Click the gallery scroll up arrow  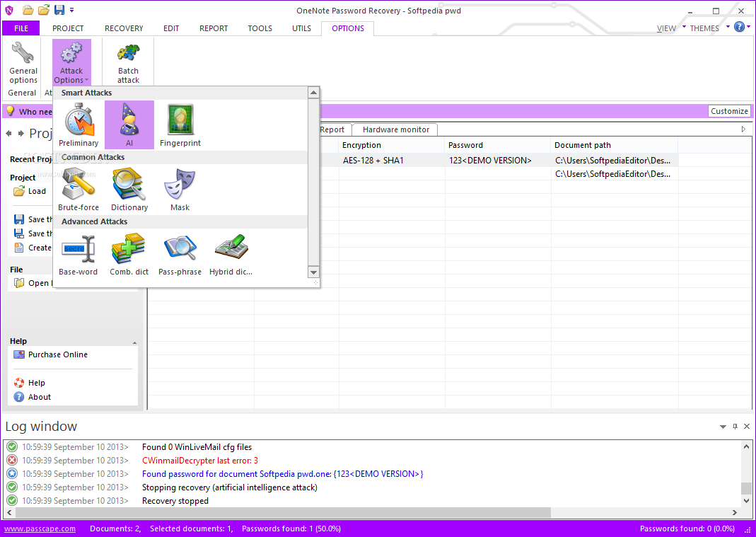point(313,93)
